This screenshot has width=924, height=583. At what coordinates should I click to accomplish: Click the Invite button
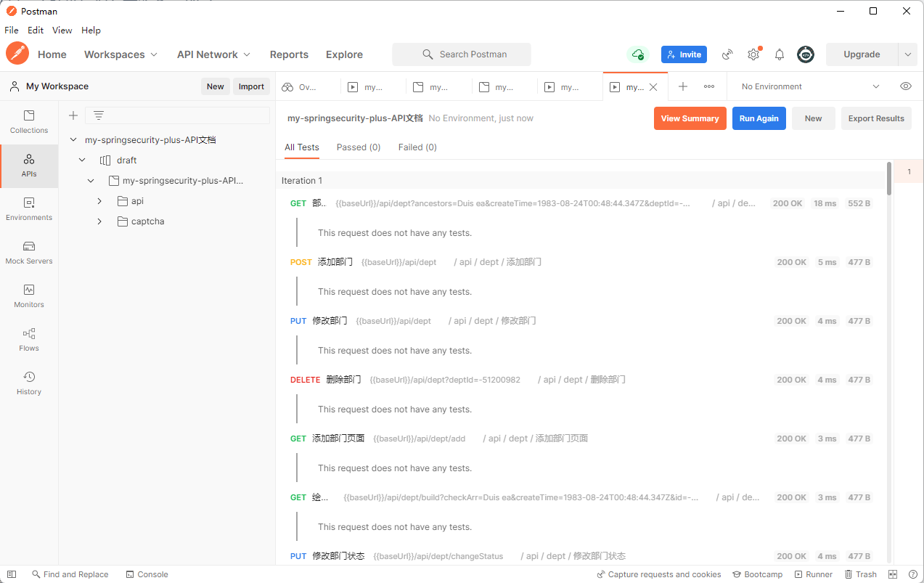point(684,54)
